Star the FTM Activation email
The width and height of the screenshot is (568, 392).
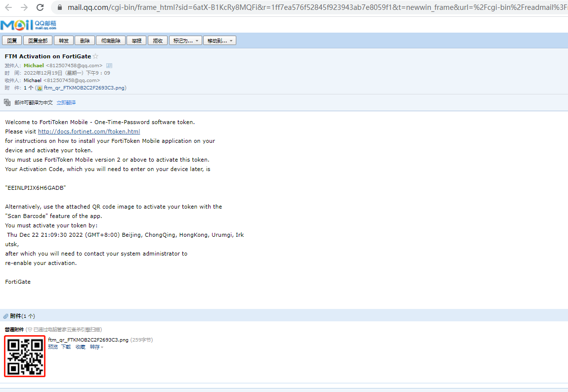point(95,56)
